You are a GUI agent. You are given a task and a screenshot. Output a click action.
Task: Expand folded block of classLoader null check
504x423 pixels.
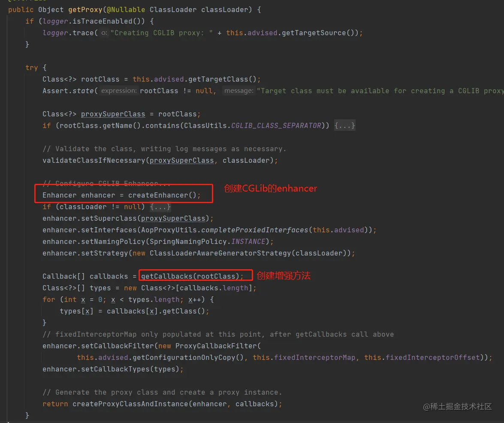tap(160, 207)
